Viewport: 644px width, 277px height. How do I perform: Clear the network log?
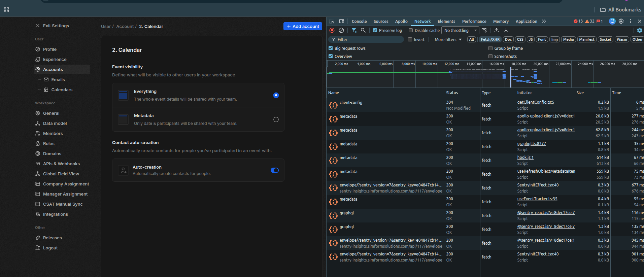pyautogui.click(x=341, y=30)
